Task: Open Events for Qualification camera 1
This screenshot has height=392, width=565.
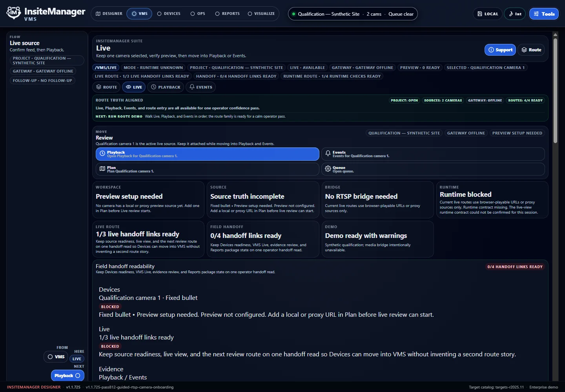Action: (x=433, y=154)
